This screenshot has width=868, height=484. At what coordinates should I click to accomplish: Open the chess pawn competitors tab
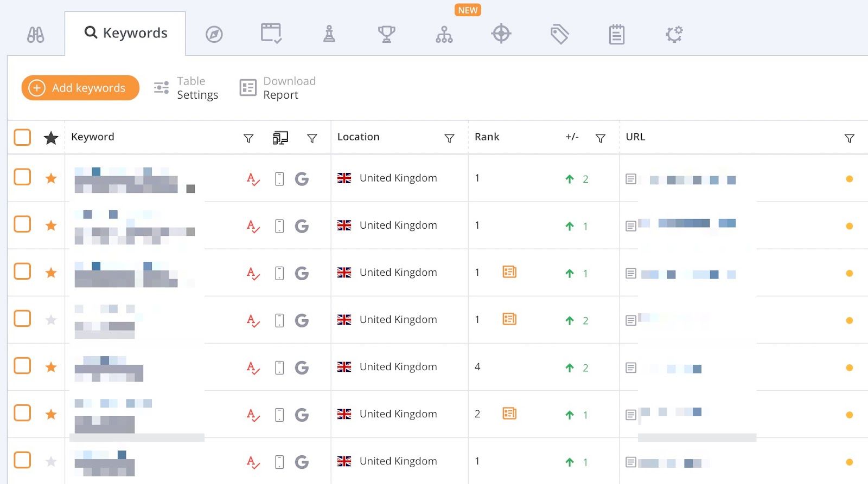click(x=329, y=34)
